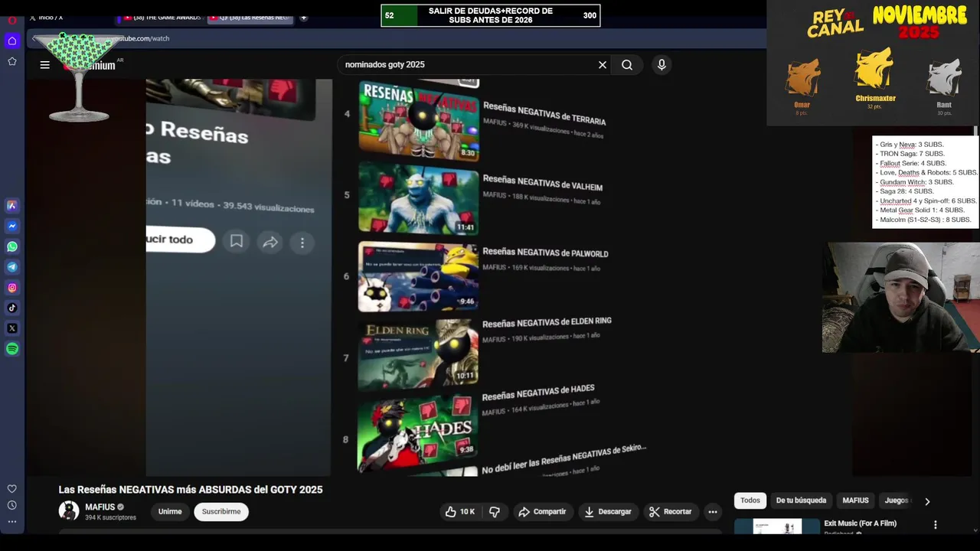Select the MAFIUS filter chip
980x551 pixels.
click(855, 500)
